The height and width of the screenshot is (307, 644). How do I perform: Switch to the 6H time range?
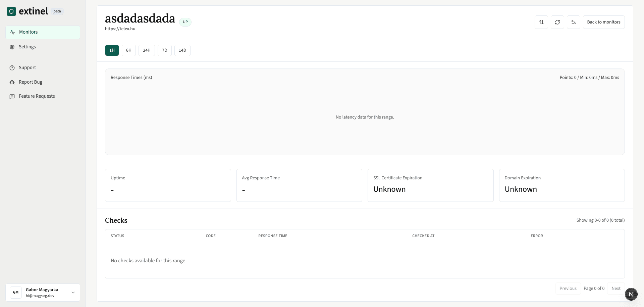pos(128,50)
